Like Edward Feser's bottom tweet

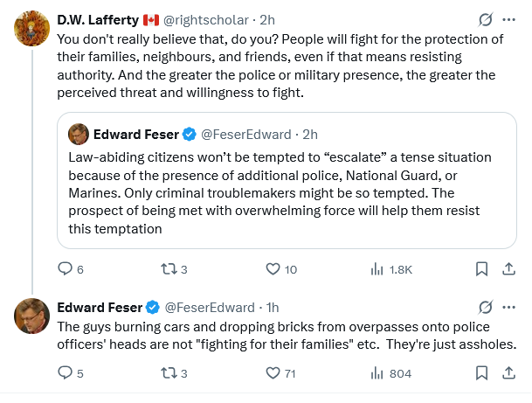tap(273, 373)
